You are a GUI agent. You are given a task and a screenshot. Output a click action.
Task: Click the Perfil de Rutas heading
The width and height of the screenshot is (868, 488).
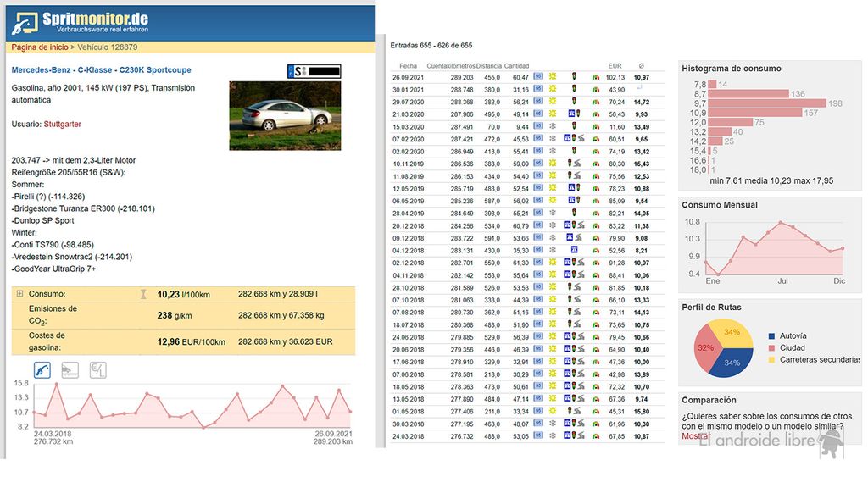pos(711,308)
